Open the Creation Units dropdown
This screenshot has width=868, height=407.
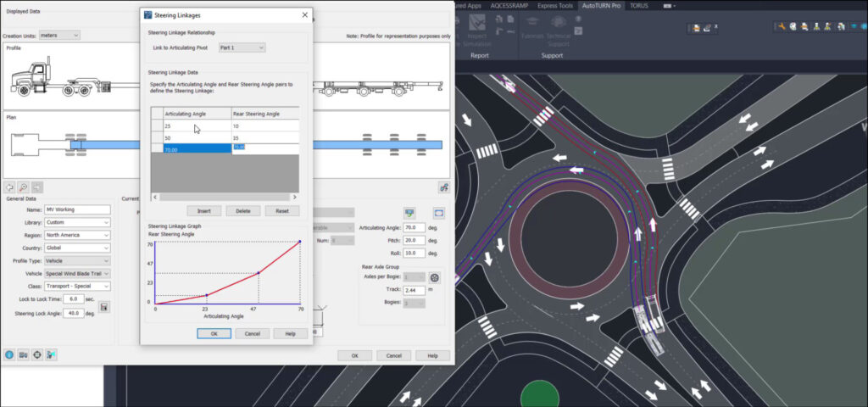59,35
